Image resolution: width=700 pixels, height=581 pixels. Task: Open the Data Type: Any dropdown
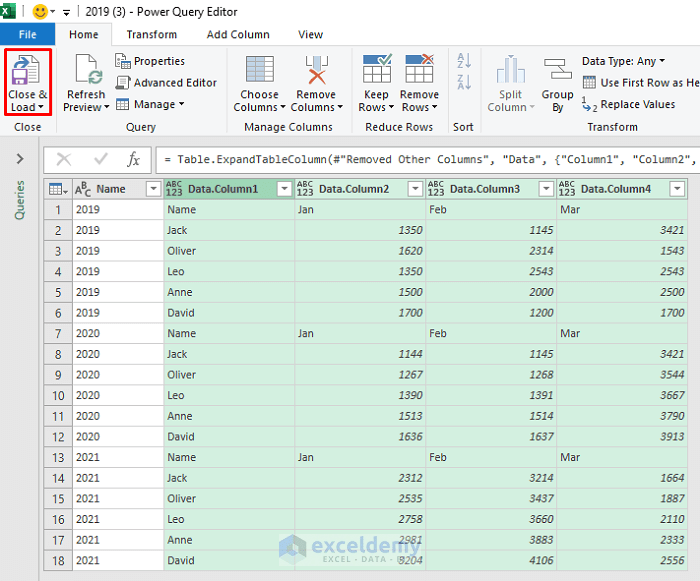pyautogui.click(x=623, y=61)
